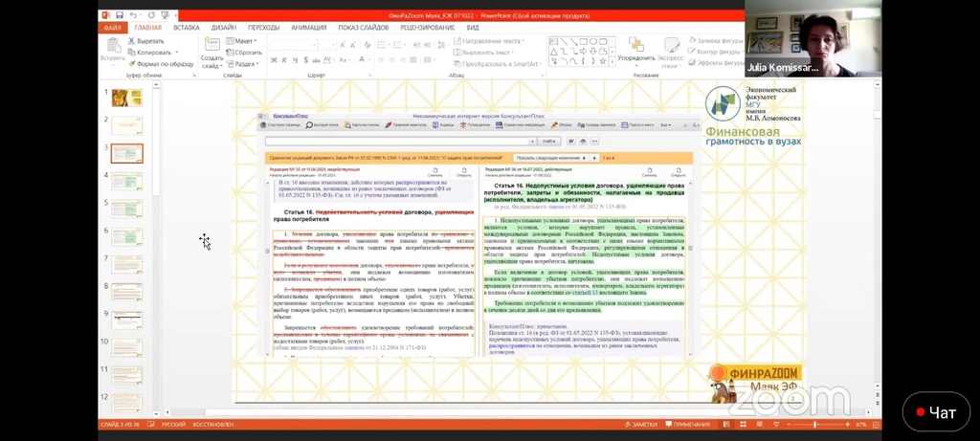Click Формат по образцу format painter
The image size is (980, 441).
coord(161,64)
